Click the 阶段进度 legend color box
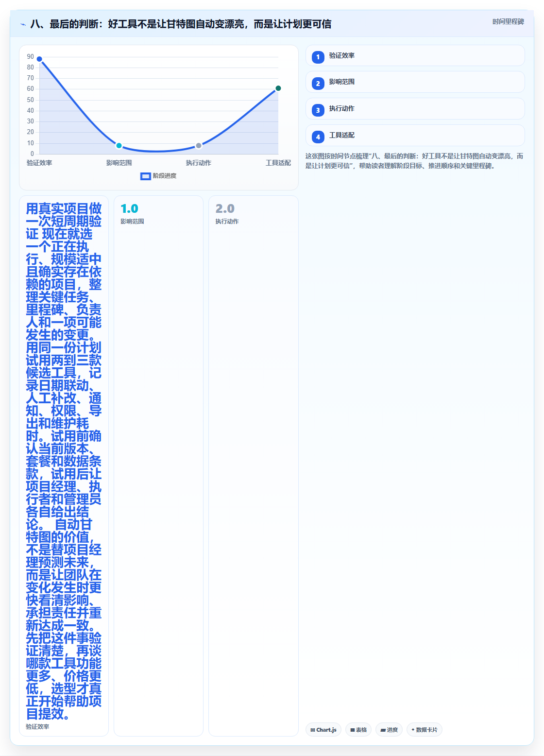This screenshot has width=544, height=756. (146, 176)
